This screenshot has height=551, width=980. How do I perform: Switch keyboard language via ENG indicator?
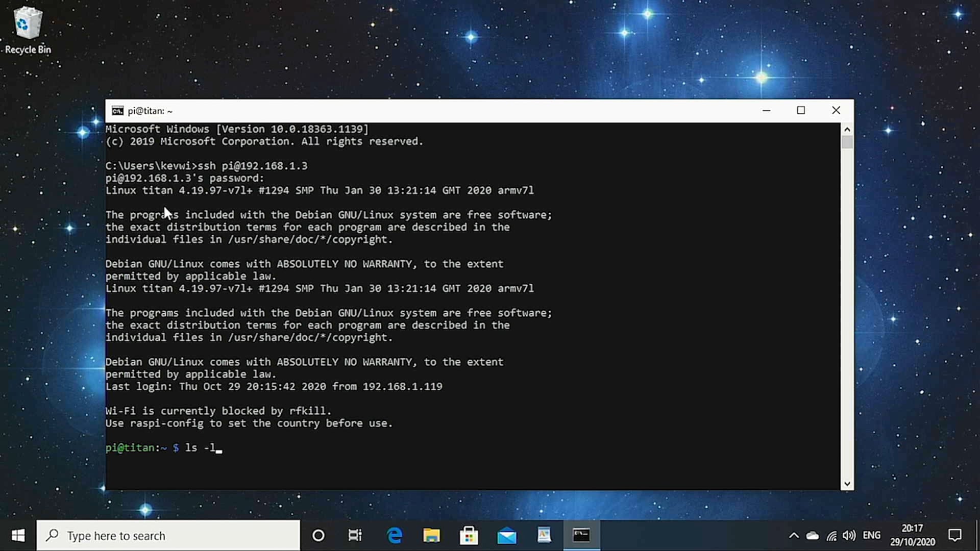coord(872,535)
